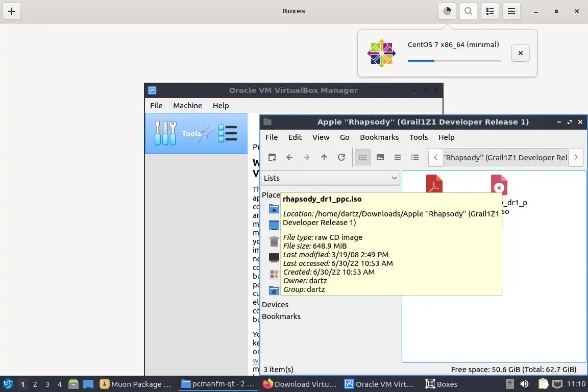Viewport: 588px width, 392px height.
Task: Select the Home folder in Places
Action: click(274, 209)
